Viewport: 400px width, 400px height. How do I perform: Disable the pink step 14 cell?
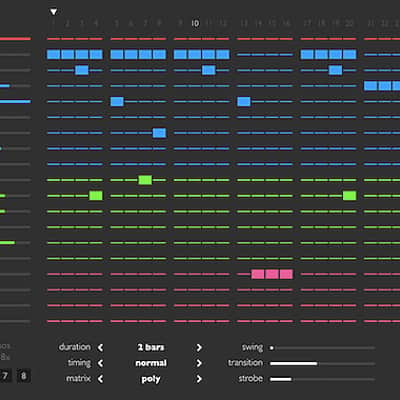coord(258,274)
